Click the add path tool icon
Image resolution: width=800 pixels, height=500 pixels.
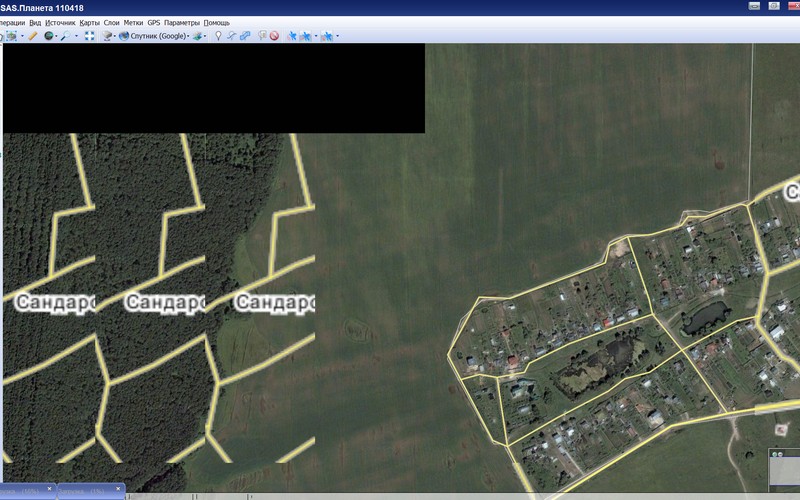[231, 35]
